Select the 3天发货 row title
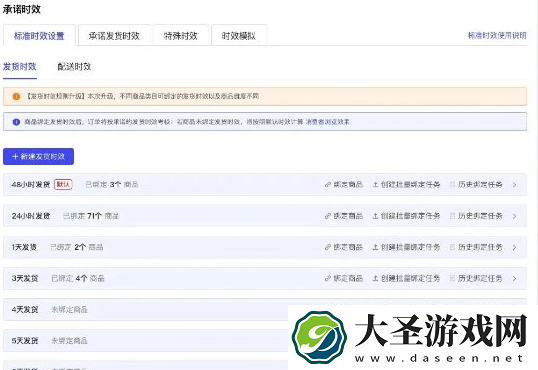Screen dimensions: 538x370 (25, 278)
